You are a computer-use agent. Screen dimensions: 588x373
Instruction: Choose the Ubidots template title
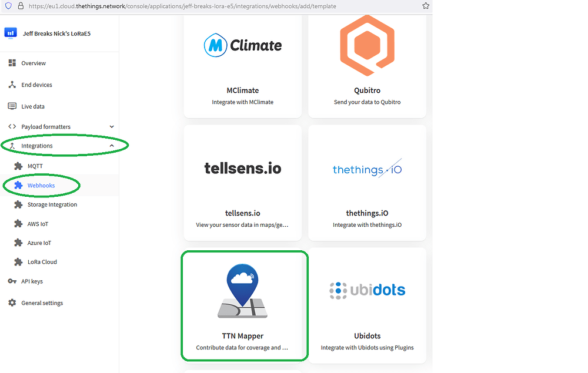pos(367,336)
